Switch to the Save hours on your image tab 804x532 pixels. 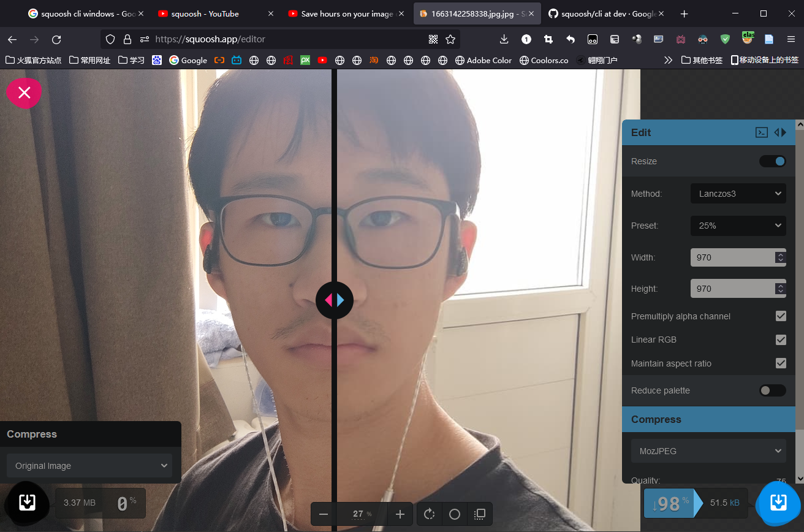(x=343, y=13)
